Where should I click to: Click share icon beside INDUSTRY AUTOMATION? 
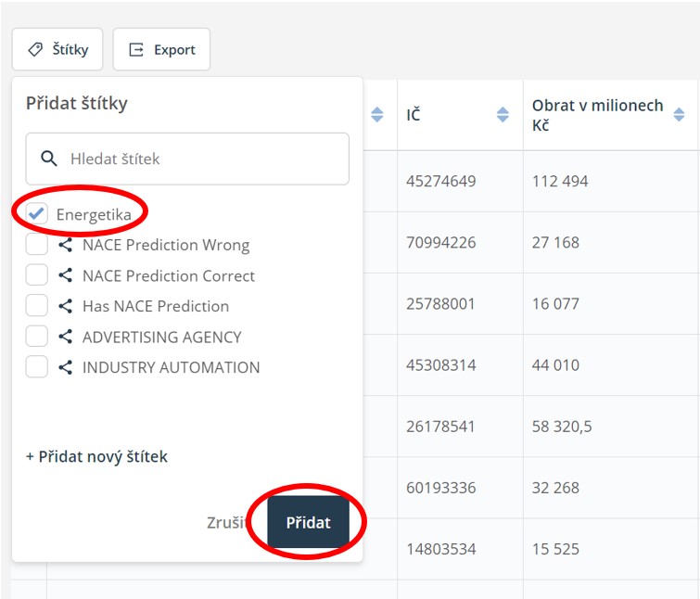pyautogui.click(x=66, y=367)
